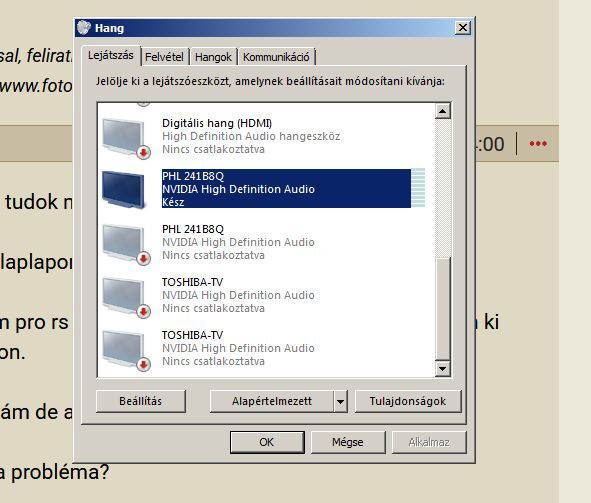Click the Kész status text
This screenshot has width=591, height=503.
pos(173,202)
